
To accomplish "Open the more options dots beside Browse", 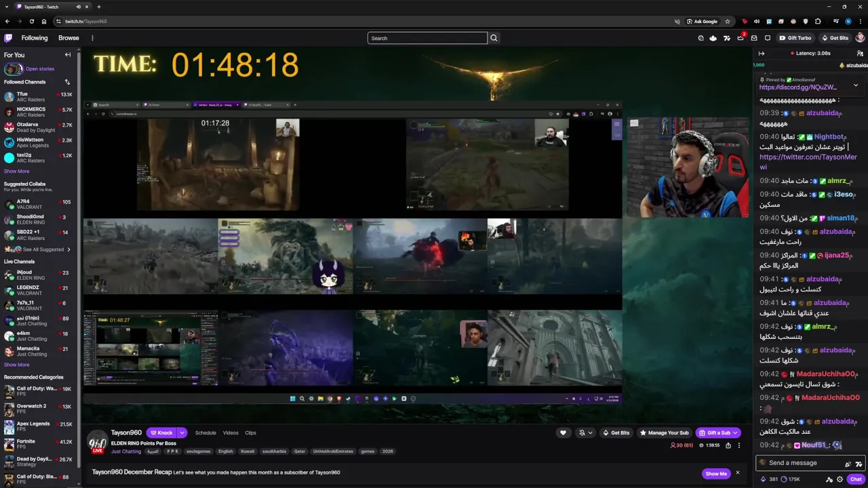I will [x=92, y=38].
